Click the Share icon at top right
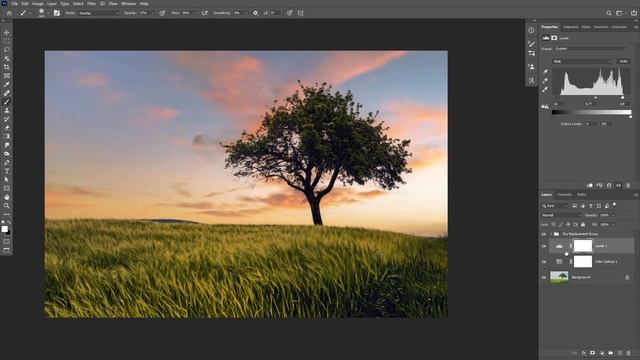The width and height of the screenshot is (640, 360). pyautogui.click(x=634, y=13)
